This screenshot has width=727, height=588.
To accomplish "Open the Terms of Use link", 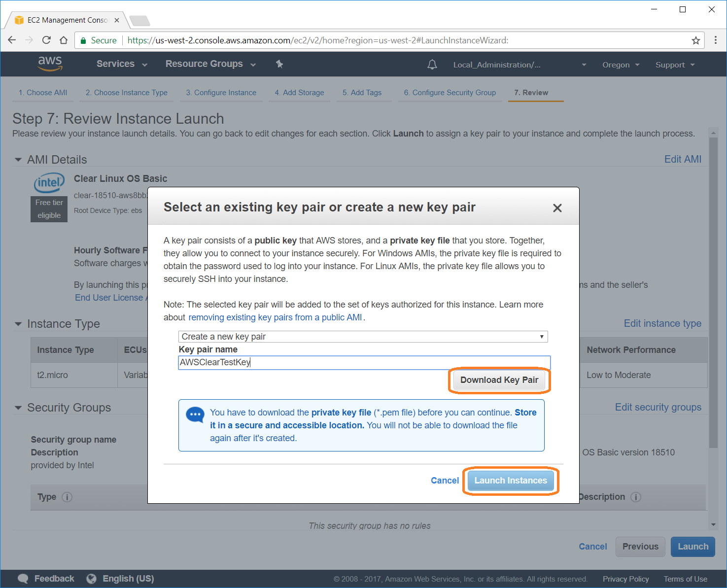I will click(685, 579).
